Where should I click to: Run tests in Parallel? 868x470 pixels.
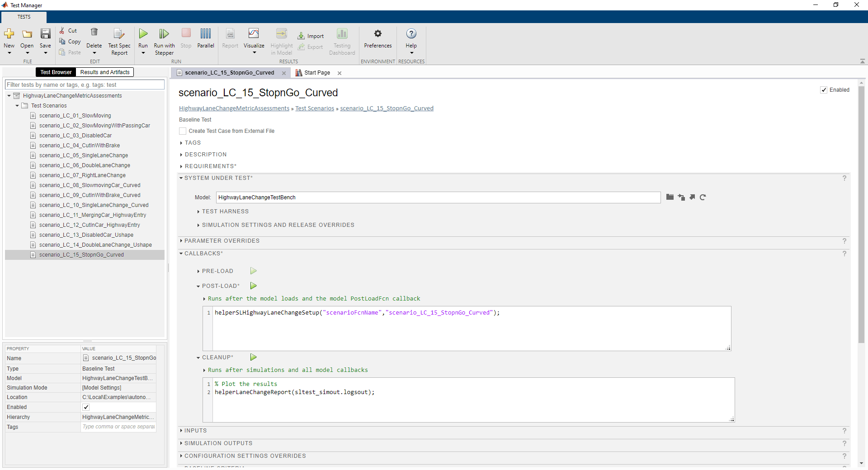coord(206,34)
